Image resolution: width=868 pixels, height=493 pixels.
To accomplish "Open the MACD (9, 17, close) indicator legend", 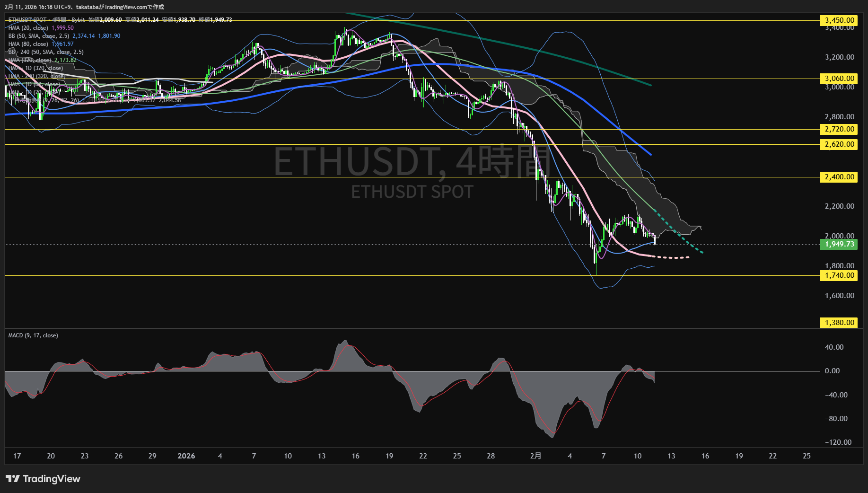I will tap(33, 335).
